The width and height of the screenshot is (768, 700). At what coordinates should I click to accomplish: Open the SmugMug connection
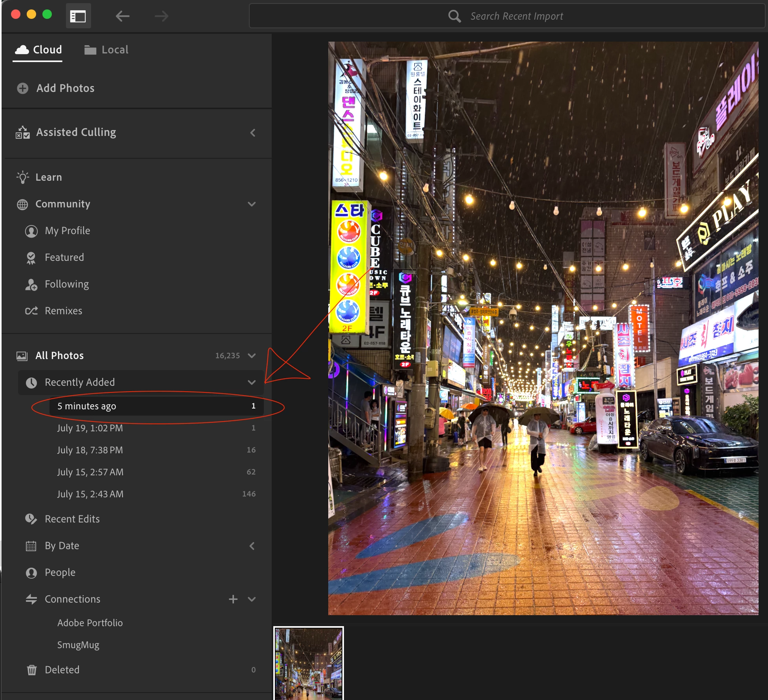point(78,645)
